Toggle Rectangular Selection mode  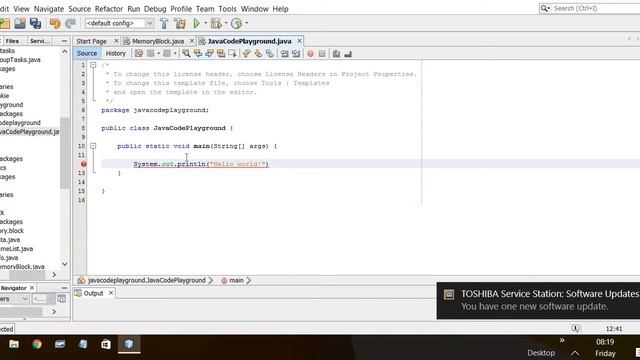[x=232, y=53]
